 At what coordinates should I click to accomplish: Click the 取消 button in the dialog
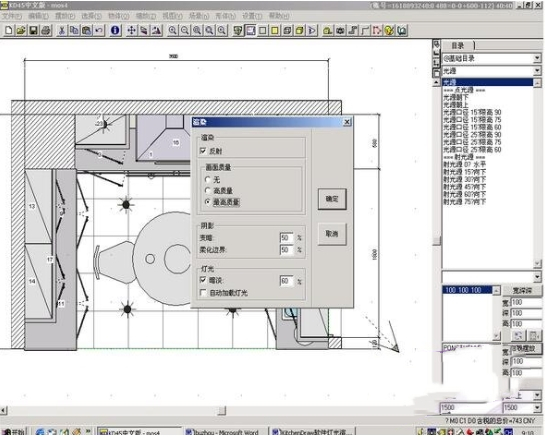coord(332,234)
